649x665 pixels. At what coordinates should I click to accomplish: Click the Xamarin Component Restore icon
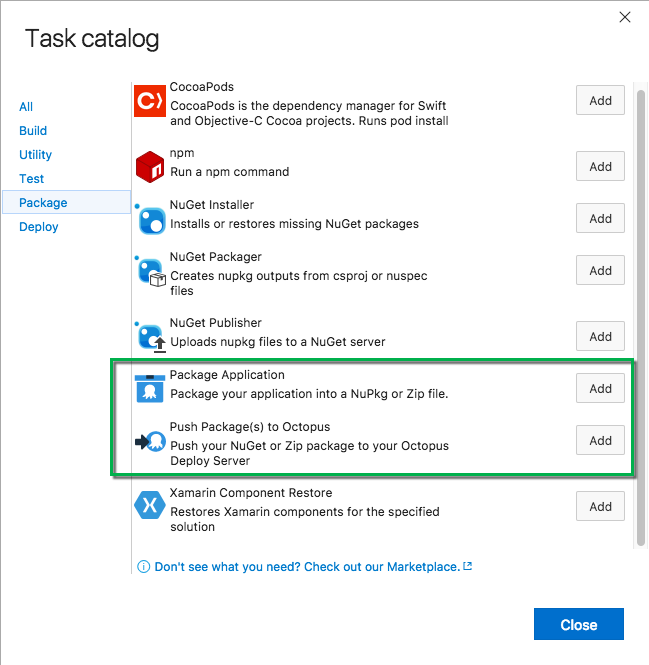[x=149, y=506]
